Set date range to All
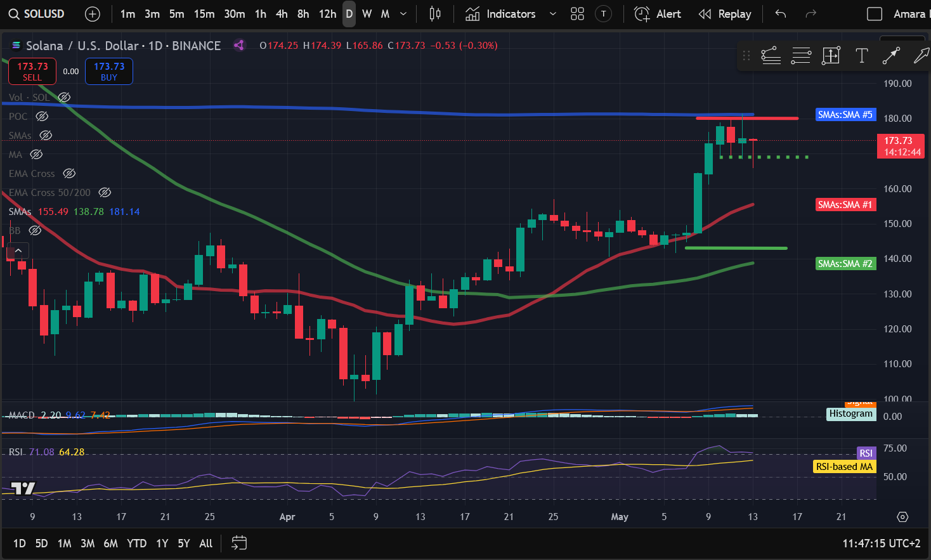Viewport: 931px width, 560px height. 206,544
